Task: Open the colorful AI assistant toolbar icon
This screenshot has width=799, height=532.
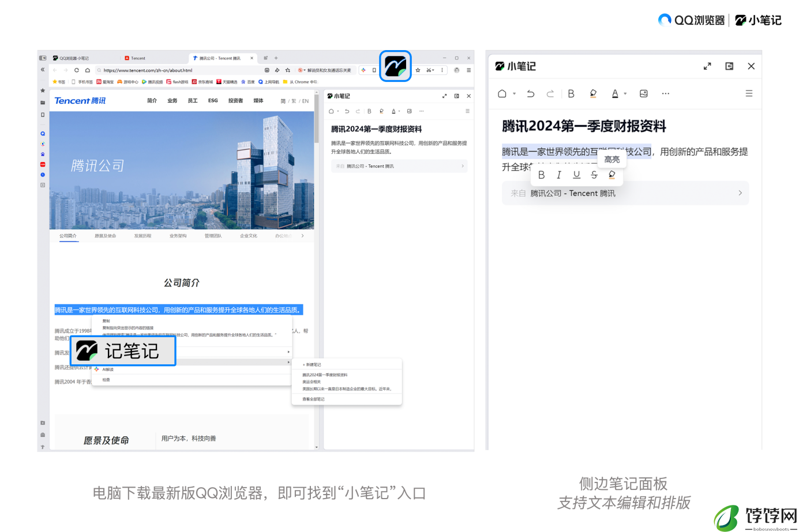Action: (363, 70)
